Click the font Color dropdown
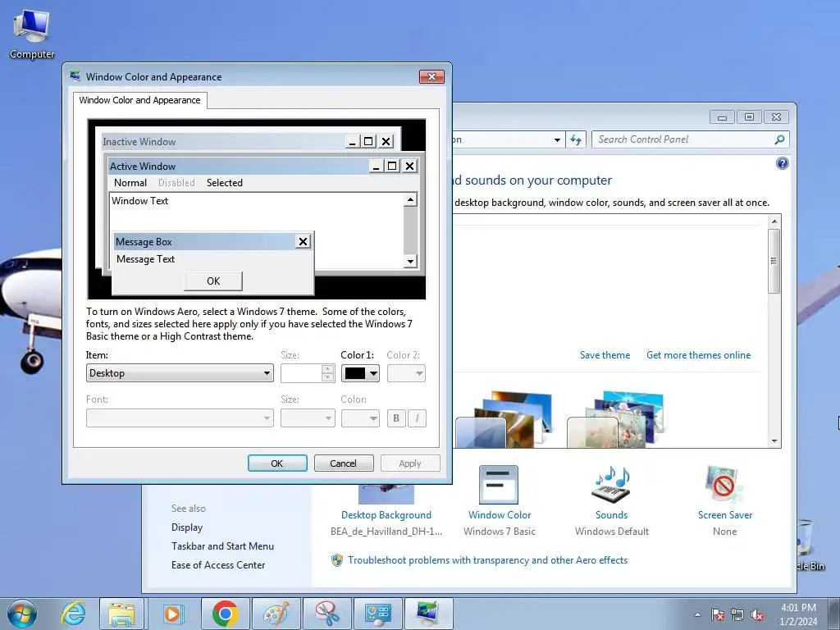This screenshot has height=630, width=840. [361, 418]
